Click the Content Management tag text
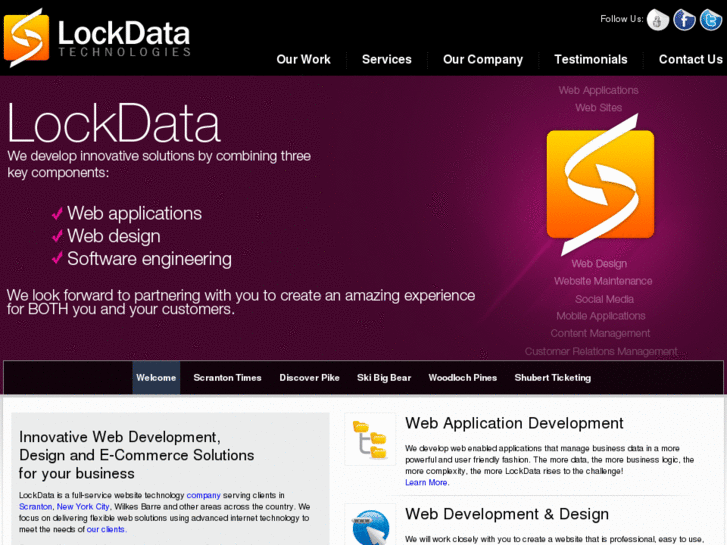This screenshot has height=545, width=727. (600, 333)
